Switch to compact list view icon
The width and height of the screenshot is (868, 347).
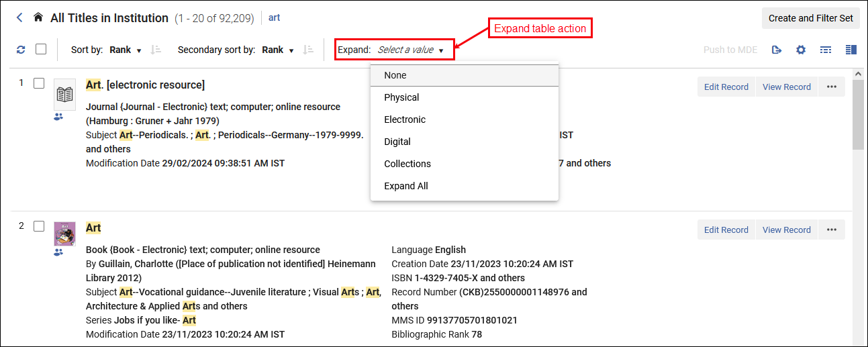(826, 50)
